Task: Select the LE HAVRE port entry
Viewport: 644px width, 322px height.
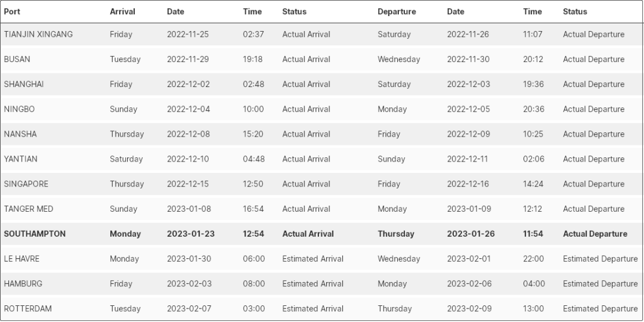Action: [21, 259]
